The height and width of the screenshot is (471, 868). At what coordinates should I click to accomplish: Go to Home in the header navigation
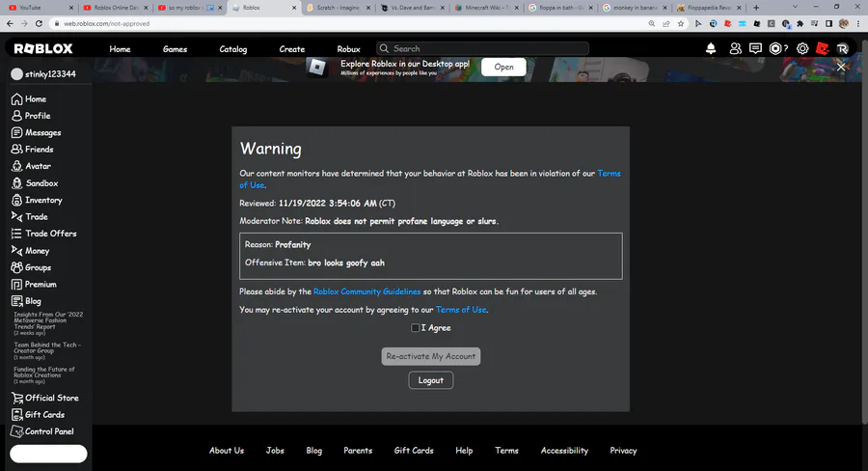[x=120, y=49]
